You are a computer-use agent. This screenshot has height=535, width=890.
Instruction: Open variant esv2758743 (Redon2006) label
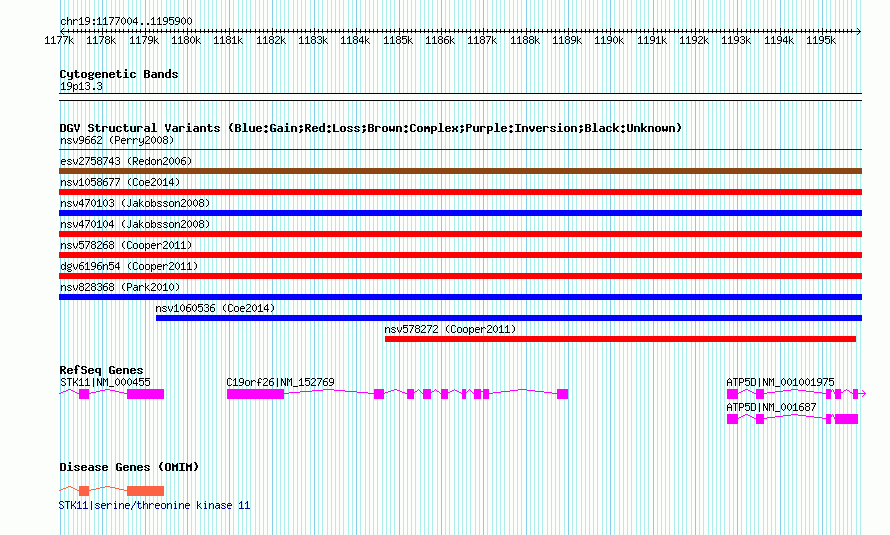click(126, 161)
